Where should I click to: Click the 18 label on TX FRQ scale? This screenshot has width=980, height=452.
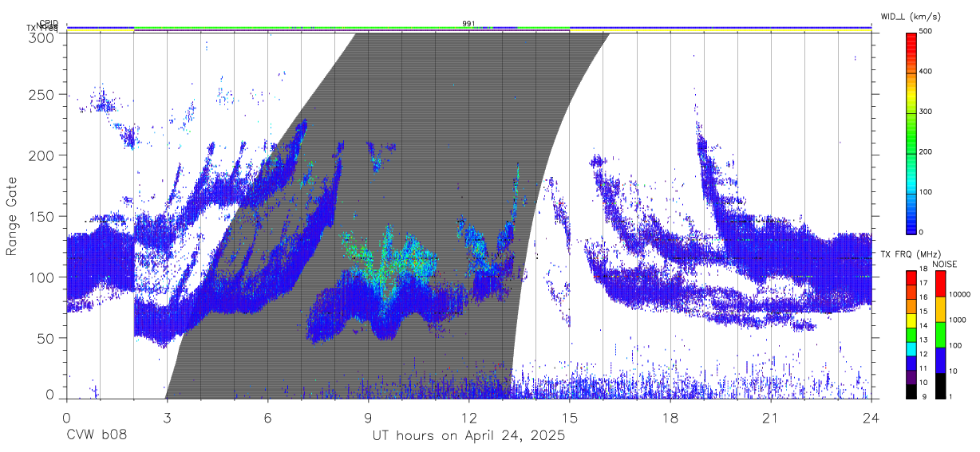923,269
